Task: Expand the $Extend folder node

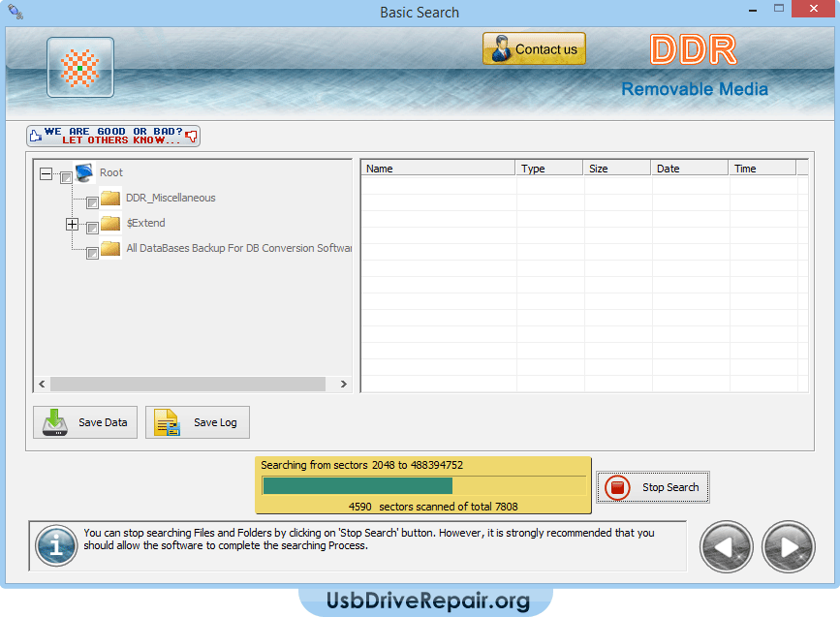Action: pyautogui.click(x=72, y=224)
